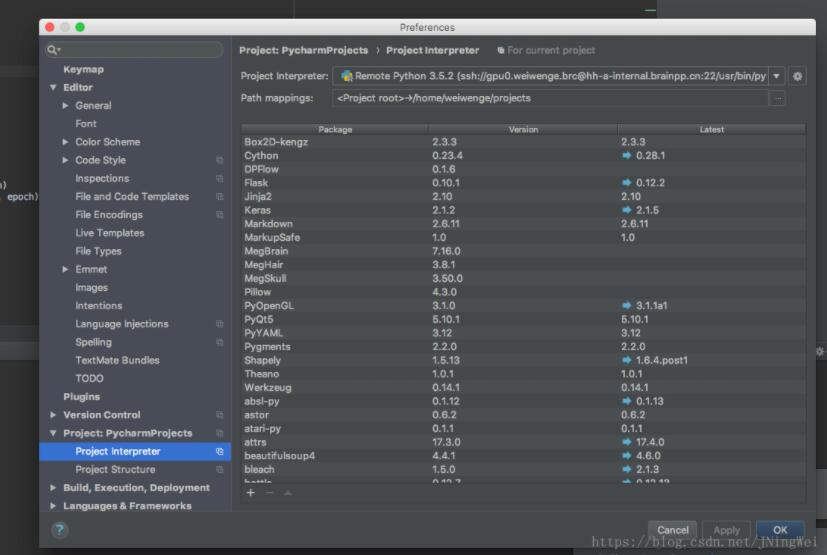
Task: Select Keymap in settings tree
Action: (x=83, y=69)
